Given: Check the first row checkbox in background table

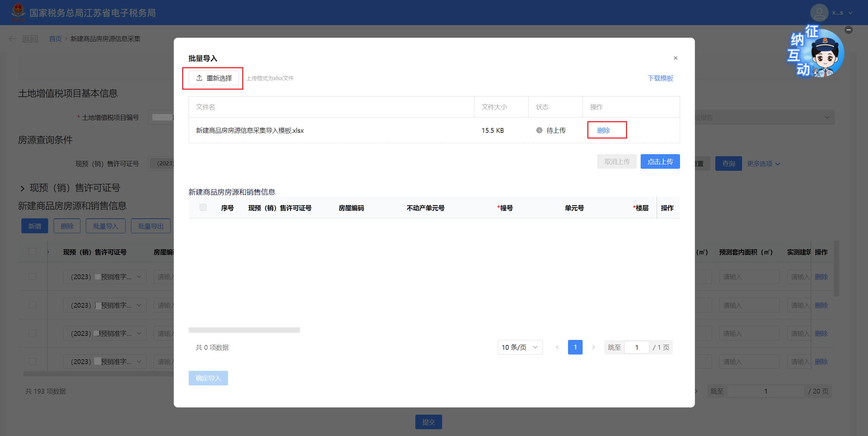Looking at the screenshot, I should click(x=33, y=277).
